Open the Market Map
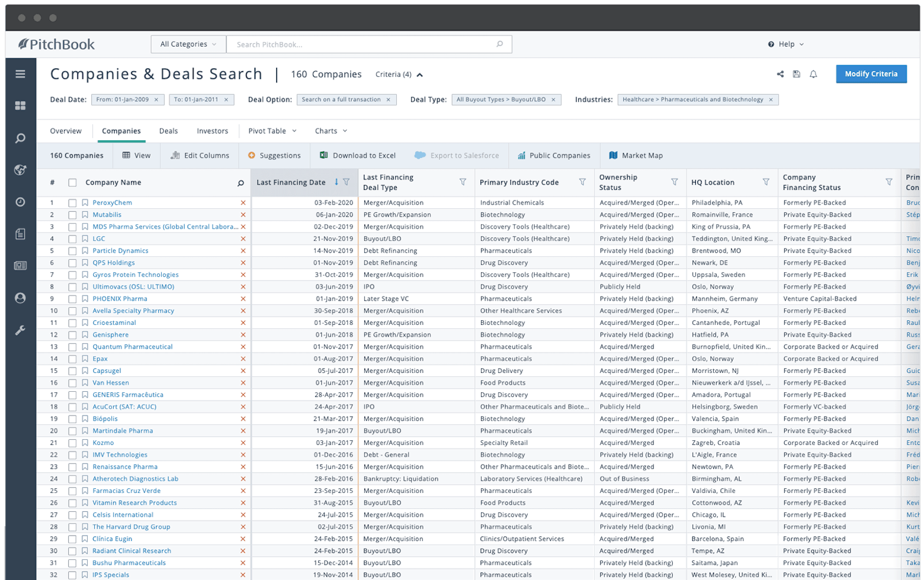This screenshot has height=580, width=924. (636, 155)
